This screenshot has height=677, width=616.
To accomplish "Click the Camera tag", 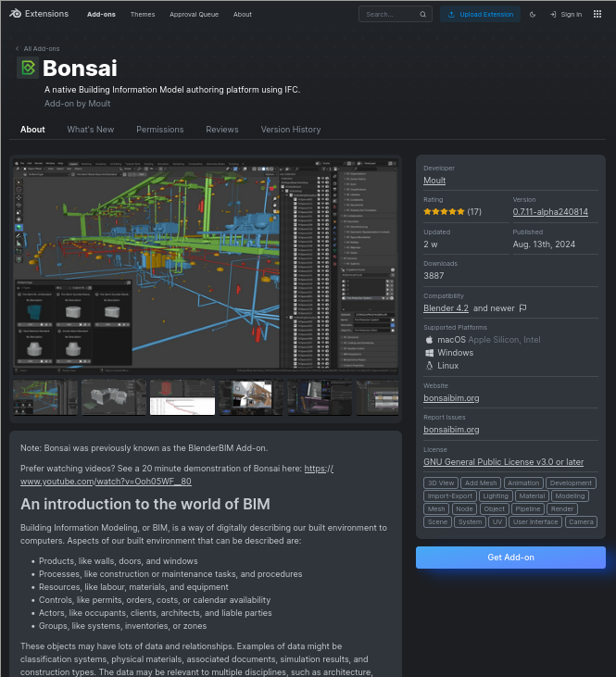I will tap(581, 522).
